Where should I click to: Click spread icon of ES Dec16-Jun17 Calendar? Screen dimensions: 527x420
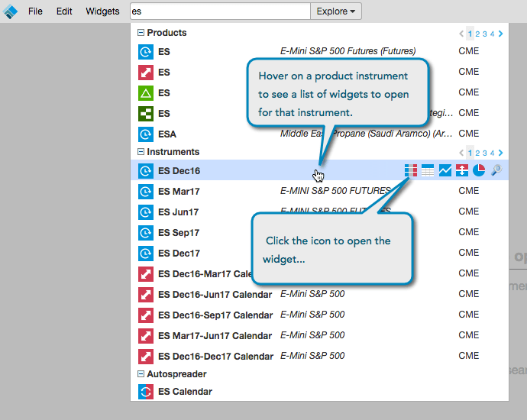coord(146,295)
